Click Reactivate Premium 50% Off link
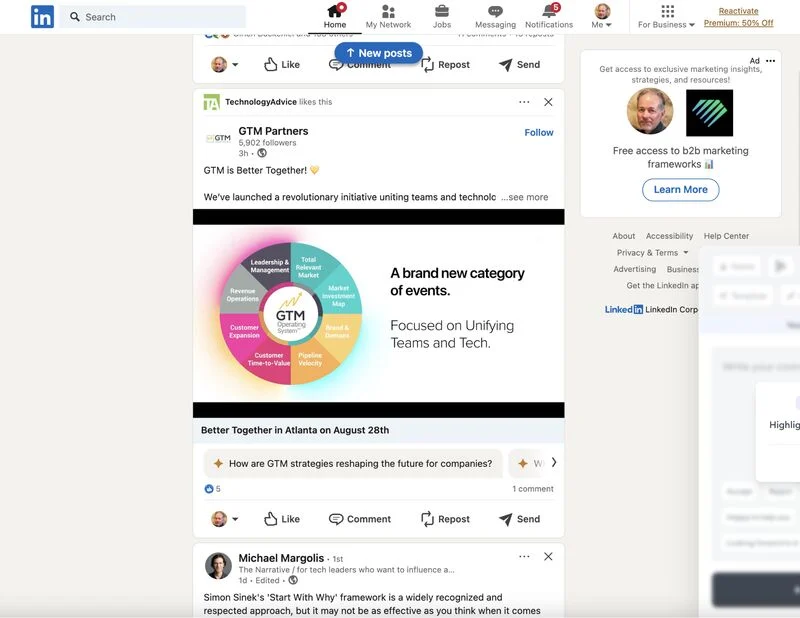Viewport: 800px width, 618px height. point(738,17)
